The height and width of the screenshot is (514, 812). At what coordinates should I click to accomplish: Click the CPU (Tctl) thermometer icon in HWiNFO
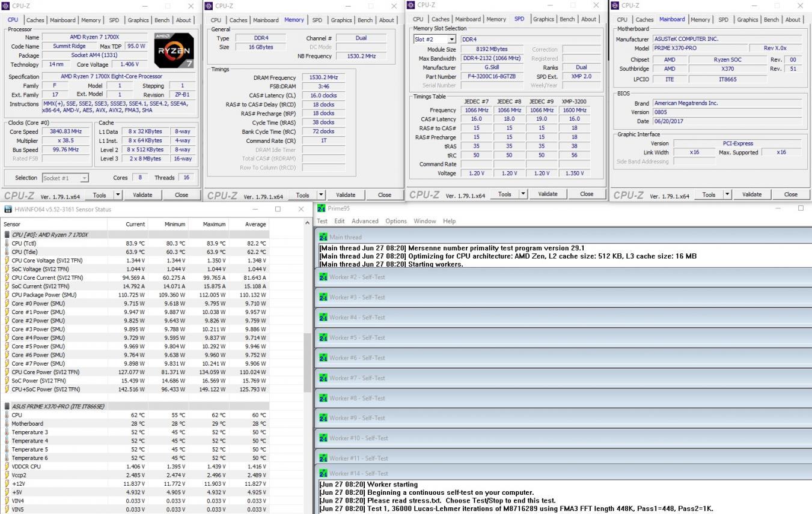click(x=7, y=243)
